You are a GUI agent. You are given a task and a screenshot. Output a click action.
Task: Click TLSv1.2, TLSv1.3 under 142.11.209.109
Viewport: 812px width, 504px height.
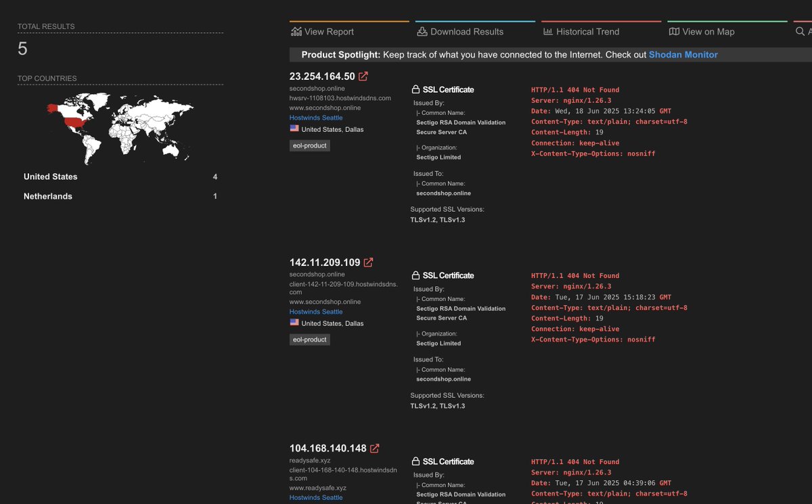coord(438,406)
